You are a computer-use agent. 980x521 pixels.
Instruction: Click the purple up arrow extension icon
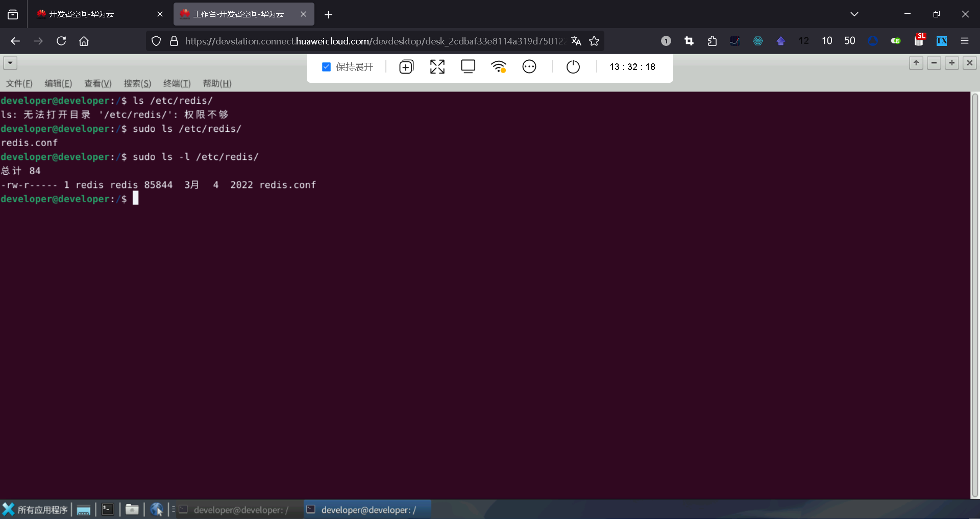click(x=781, y=41)
